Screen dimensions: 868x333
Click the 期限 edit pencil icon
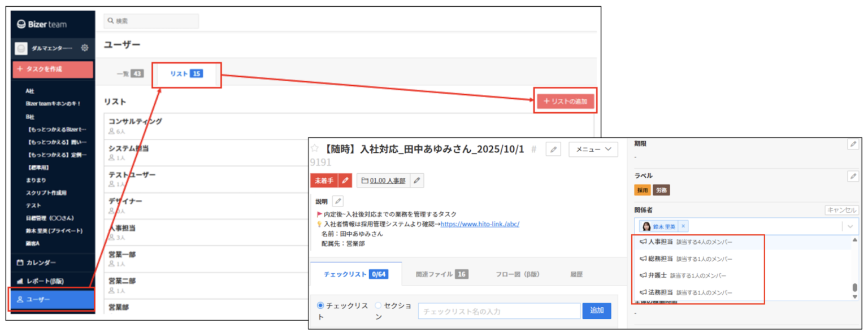853,144
